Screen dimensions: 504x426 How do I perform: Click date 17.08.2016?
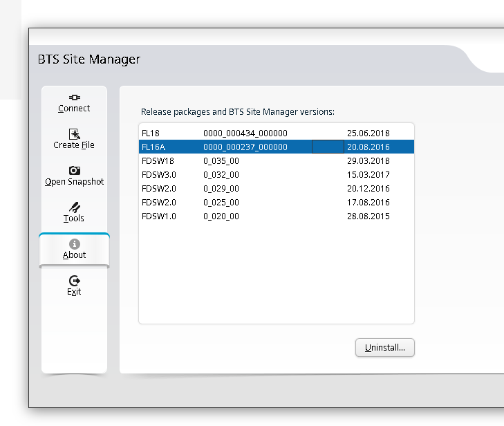coord(368,202)
